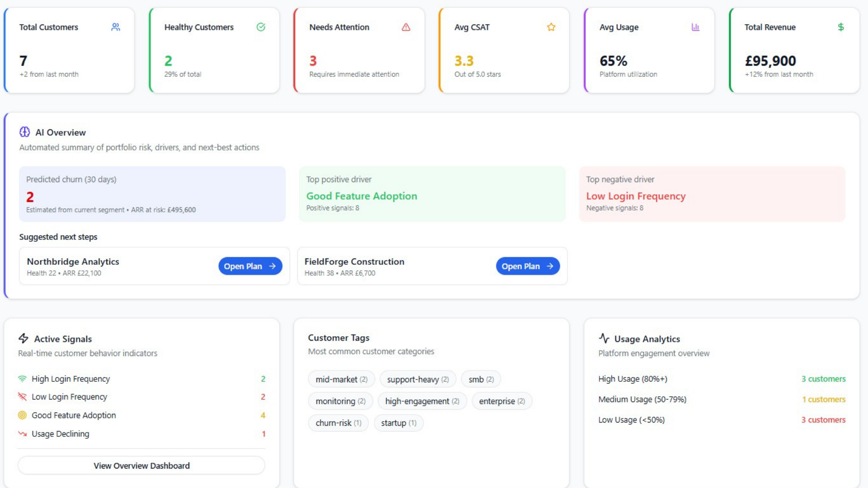868x488 pixels.
Task: Click the Good Feature Adoption target icon
Action: (22, 415)
